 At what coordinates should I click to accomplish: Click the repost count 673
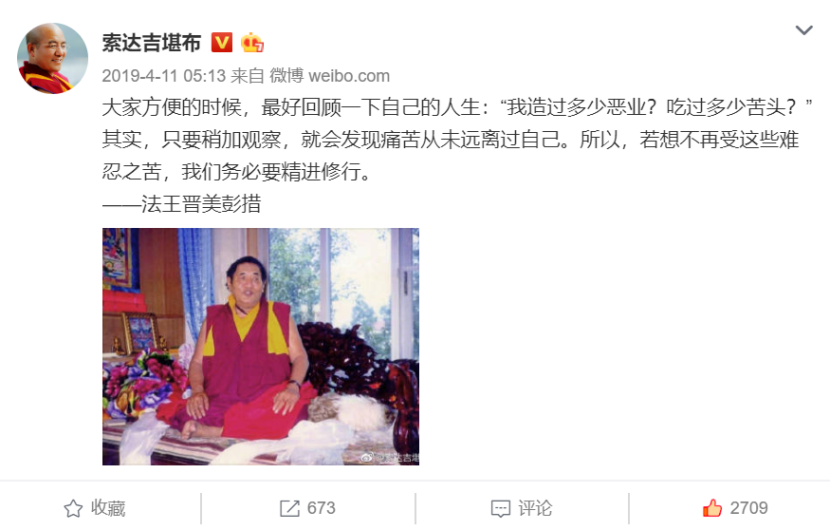[x=321, y=508]
